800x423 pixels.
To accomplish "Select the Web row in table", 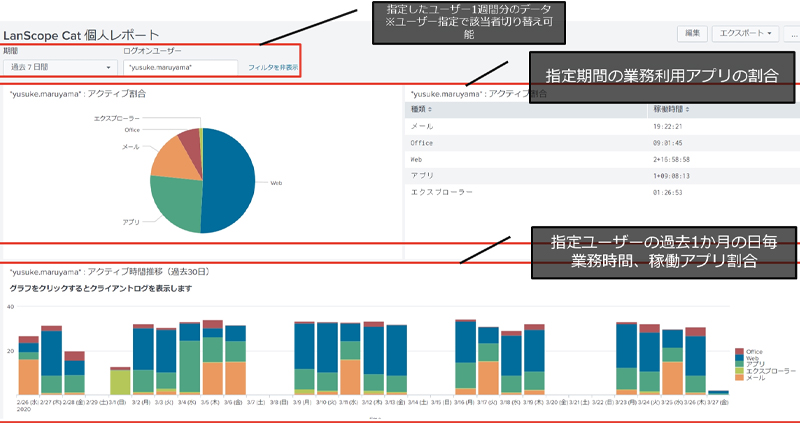I will click(602, 159).
